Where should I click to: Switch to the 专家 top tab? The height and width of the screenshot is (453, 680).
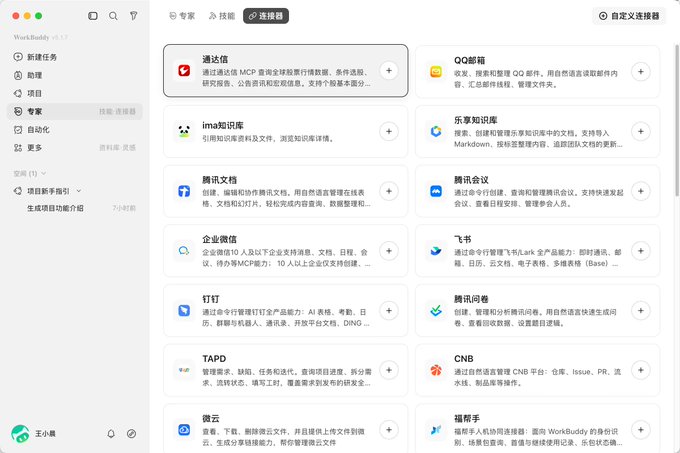(182, 16)
